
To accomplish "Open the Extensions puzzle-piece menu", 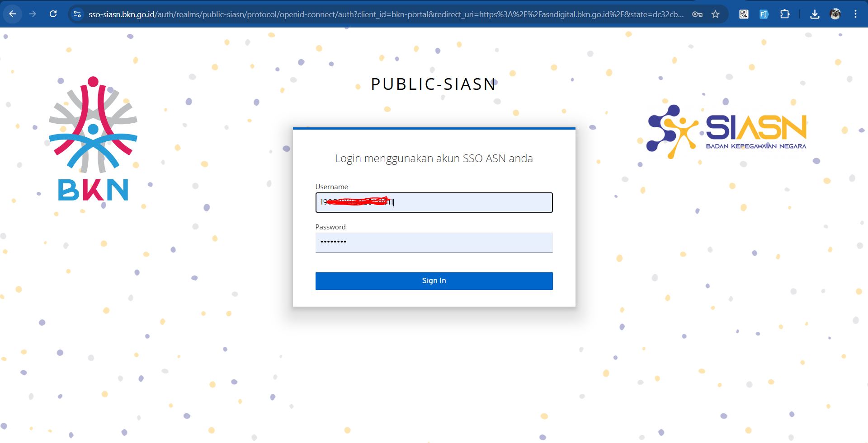I will pyautogui.click(x=785, y=14).
